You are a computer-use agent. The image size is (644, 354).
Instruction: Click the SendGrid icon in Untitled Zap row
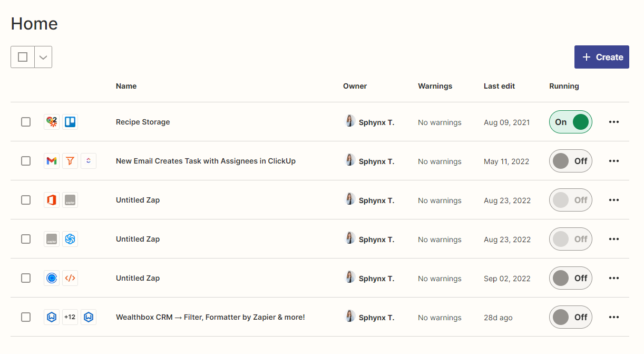point(70,239)
